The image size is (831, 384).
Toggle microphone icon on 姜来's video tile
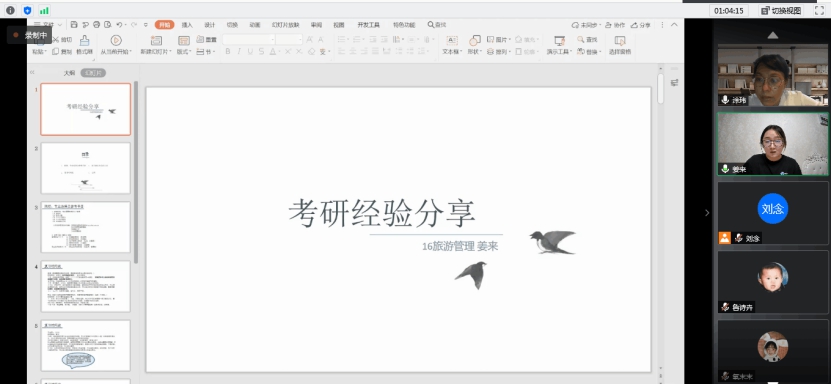pos(725,169)
